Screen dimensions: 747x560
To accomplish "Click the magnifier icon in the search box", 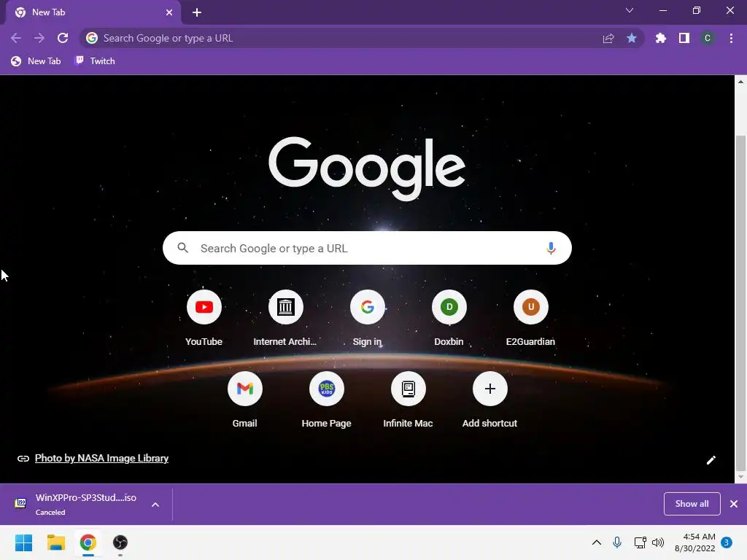I will (x=182, y=248).
